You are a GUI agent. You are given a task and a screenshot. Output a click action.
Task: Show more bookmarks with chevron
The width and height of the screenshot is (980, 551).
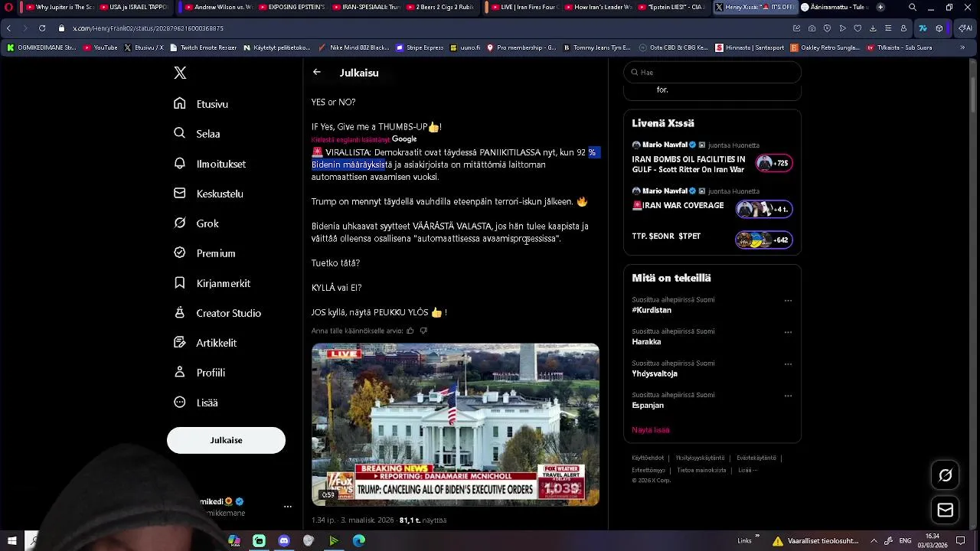[962, 47]
